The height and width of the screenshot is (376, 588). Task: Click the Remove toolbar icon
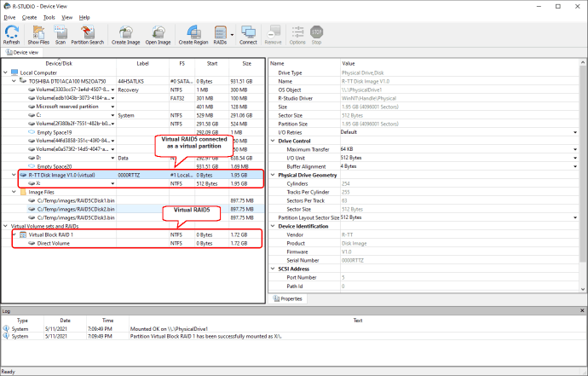pos(273,34)
